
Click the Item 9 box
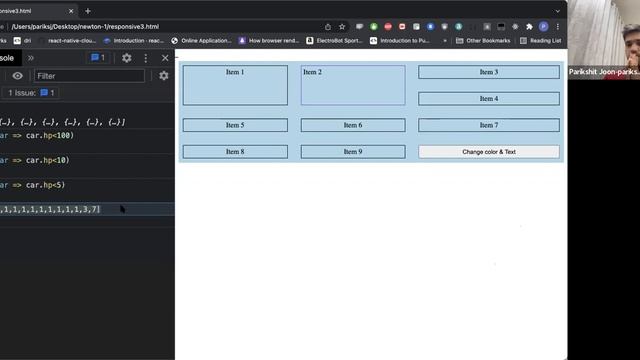click(x=353, y=151)
